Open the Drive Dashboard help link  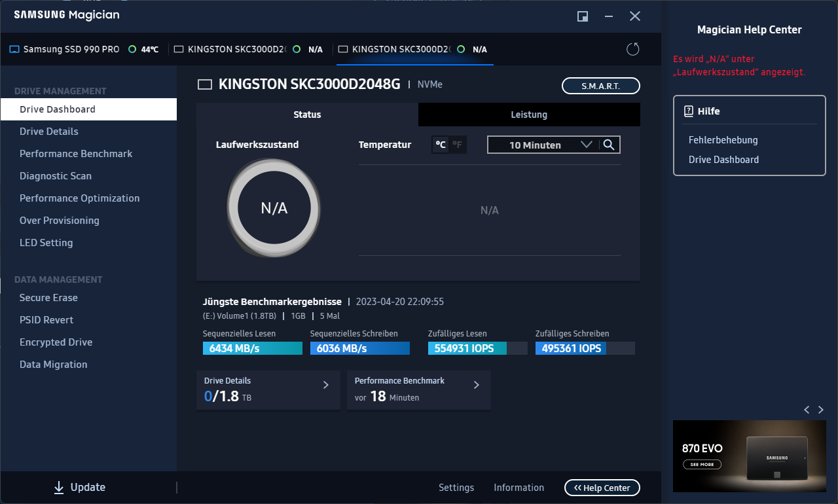724,160
